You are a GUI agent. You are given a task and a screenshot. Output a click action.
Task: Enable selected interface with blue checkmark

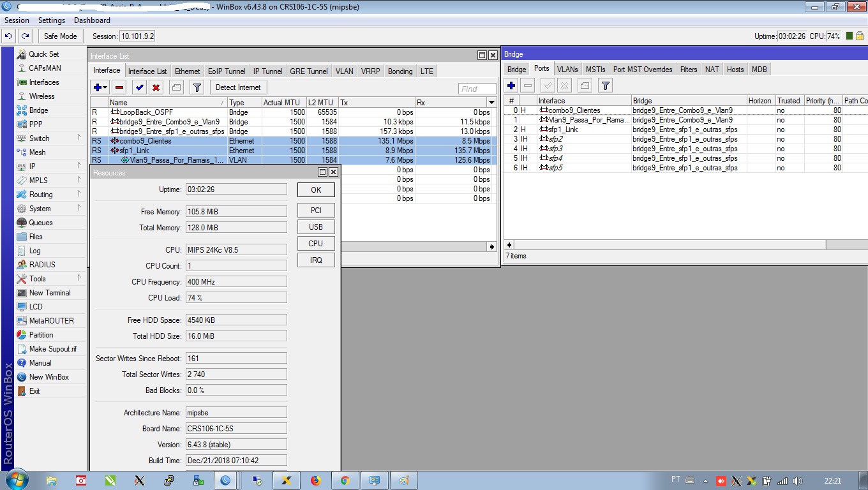coord(139,87)
